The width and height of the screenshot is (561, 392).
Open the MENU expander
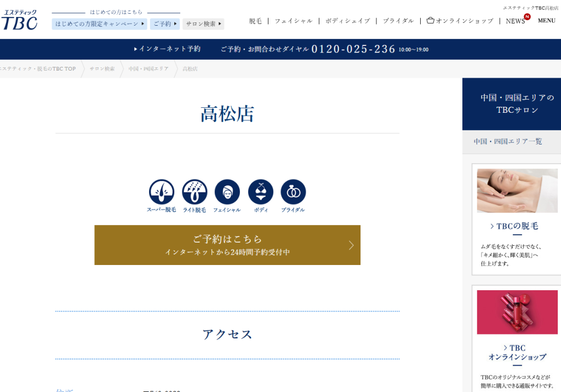pos(546,21)
